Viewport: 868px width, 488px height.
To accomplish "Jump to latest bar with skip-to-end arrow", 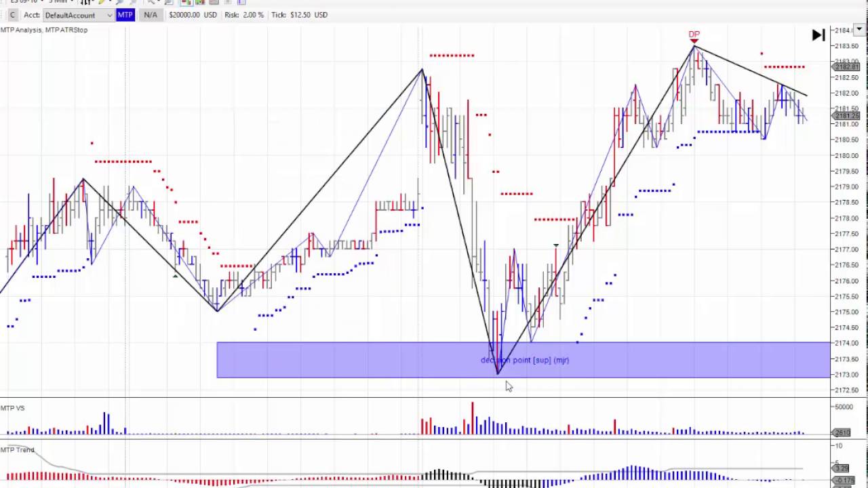I will pyautogui.click(x=818, y=35).
